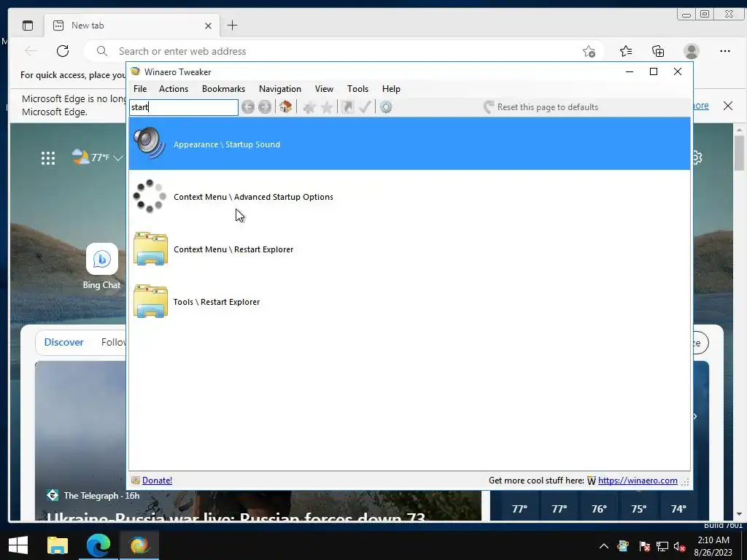
Task: Click the add bookmark star-plus icon in Winaero
Action: (x=309, y=106)
